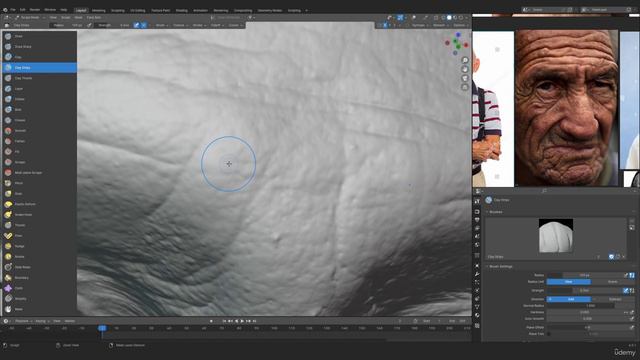Open the Brush dropdown in header
640x360 pixels.
coord(161,25)
